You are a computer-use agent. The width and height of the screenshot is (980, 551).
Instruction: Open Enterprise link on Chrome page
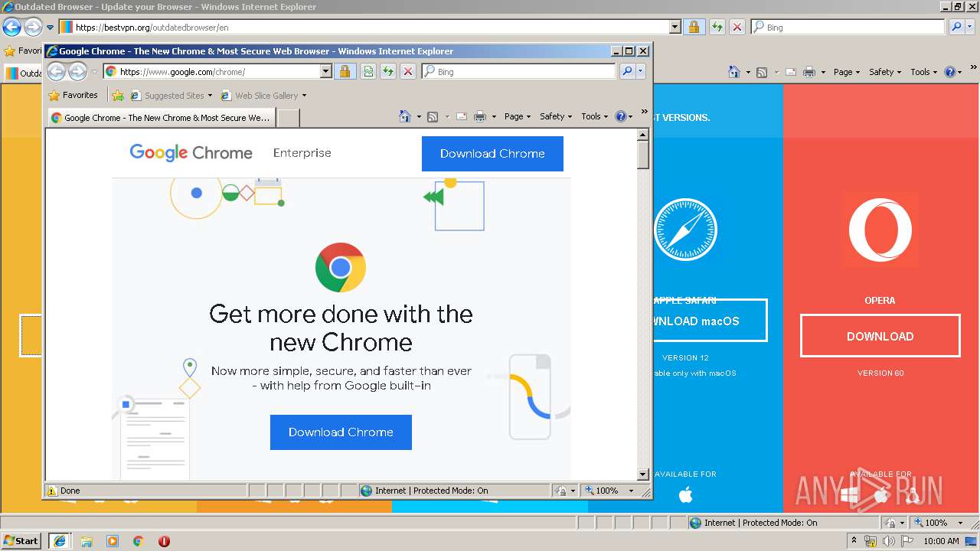point(302,153)
